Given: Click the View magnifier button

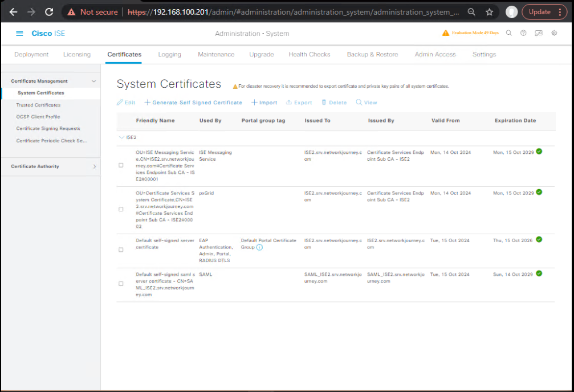Looking at the screenshot, I should click(367, 103).
